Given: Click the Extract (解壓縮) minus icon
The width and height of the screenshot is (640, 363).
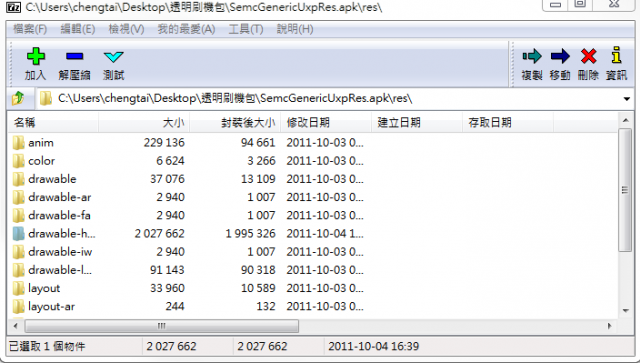Looking at the screenshot, I should coord(74,56).
